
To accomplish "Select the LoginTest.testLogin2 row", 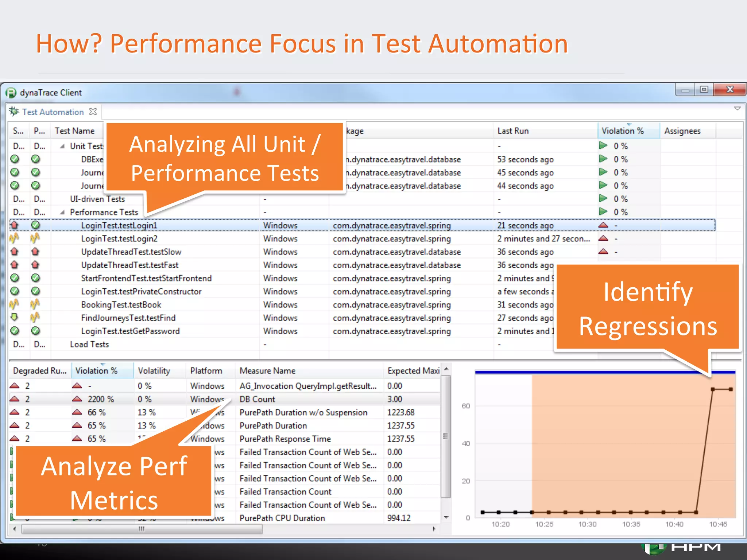I will (x=362, y=239).
